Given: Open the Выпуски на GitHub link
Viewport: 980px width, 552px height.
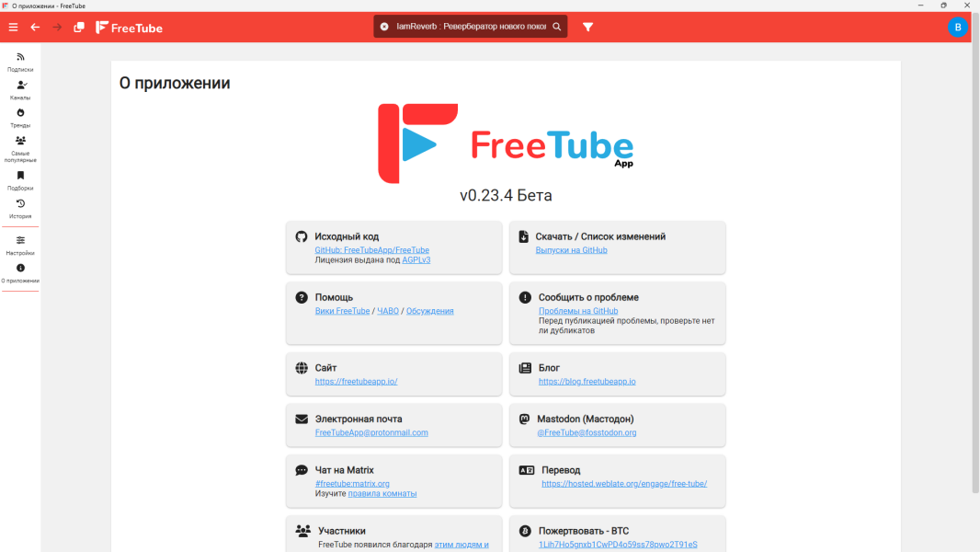Looking at the screenshot, I should [x=571, y=250].
